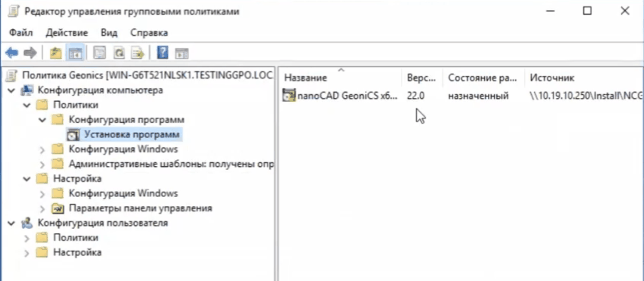Collapse the Конфигурация компьютера node
The width and height of the screenshot is (644, 281).
tap(11, 91)
